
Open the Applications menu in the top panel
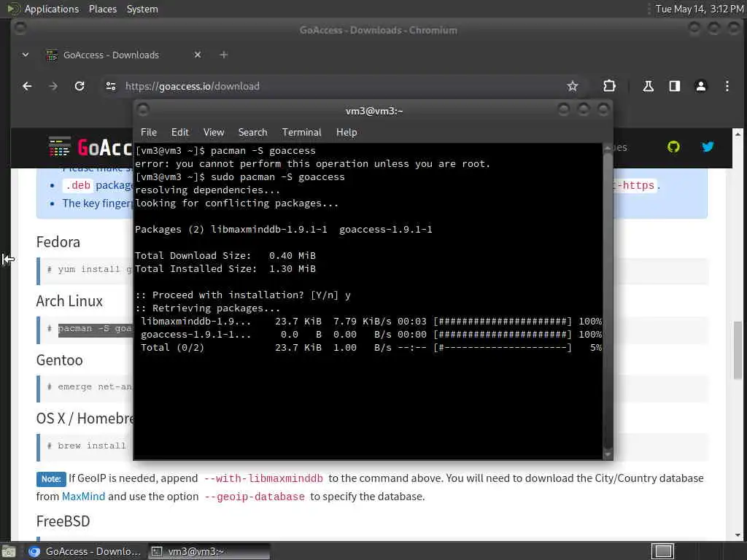(x=52, y=9)
